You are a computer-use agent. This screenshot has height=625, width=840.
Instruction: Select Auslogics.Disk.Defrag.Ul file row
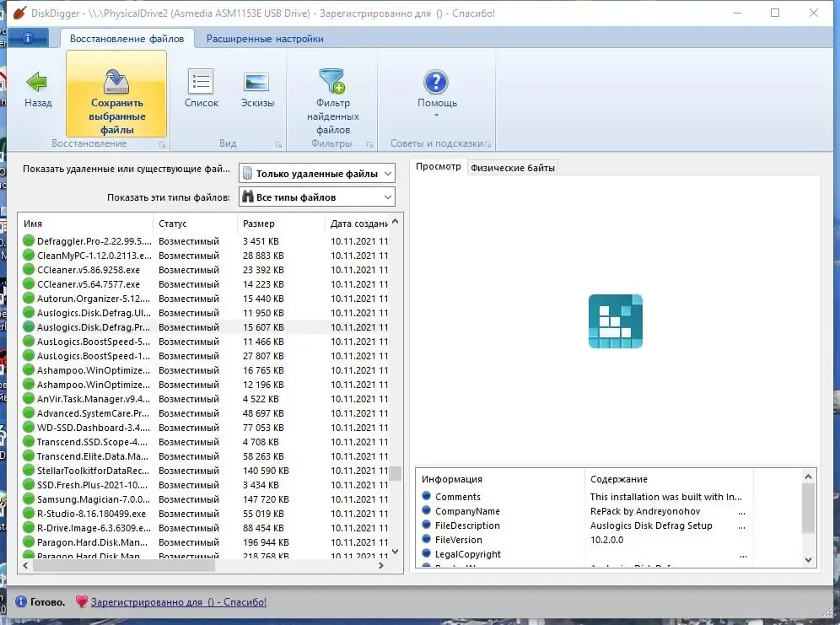pos(205,313)
